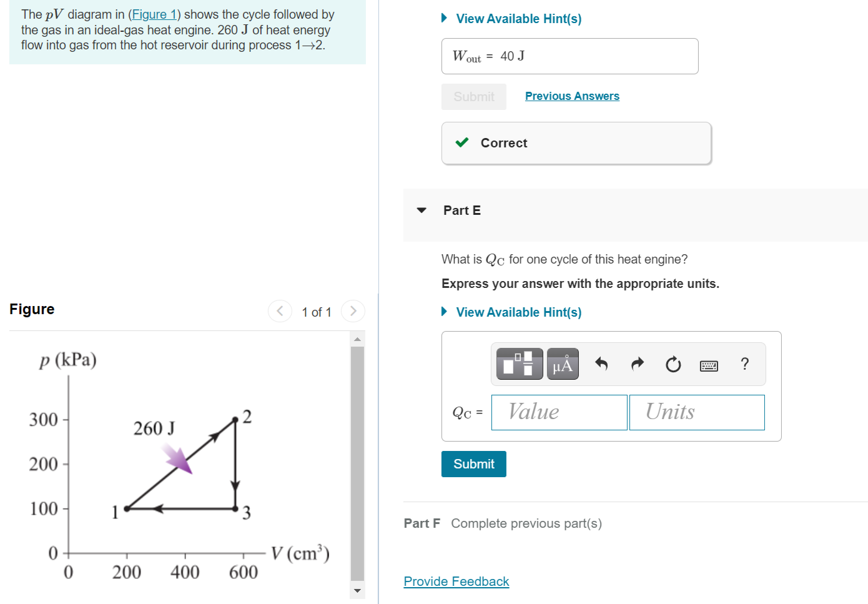The image size is (868, 604).
Task: Open the Figure 1 link
Action: pyautogui.click(x=154, y=14)
